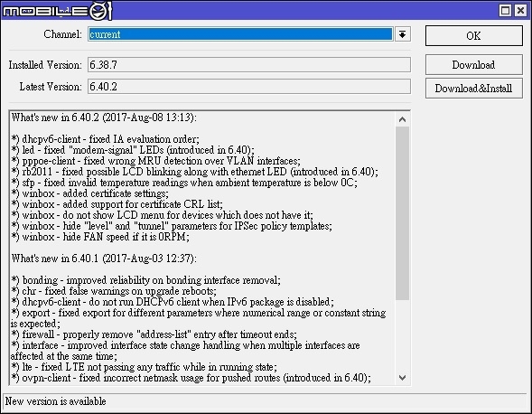532x414 pixels.
Task: Click the interface state change handling line
Action: (185, 351)
